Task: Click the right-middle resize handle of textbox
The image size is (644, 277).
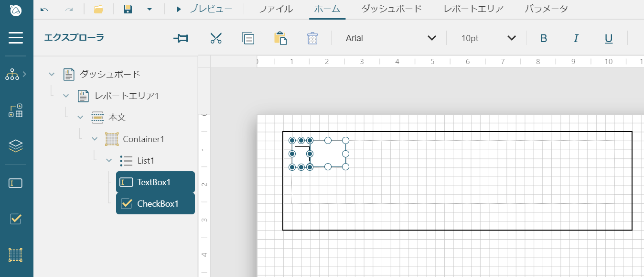Action: pyautogui.click(x=346, y=154)
